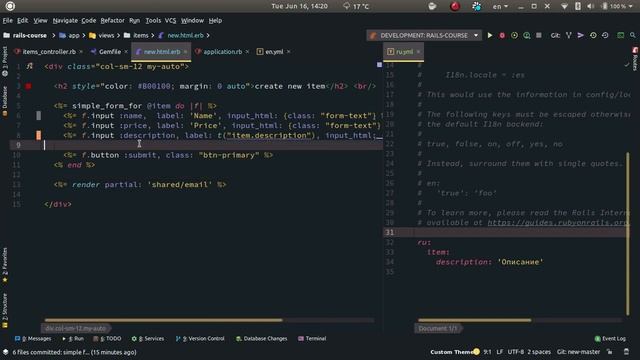Follow the guides.rubyonrails.org link

pos(558,223)
